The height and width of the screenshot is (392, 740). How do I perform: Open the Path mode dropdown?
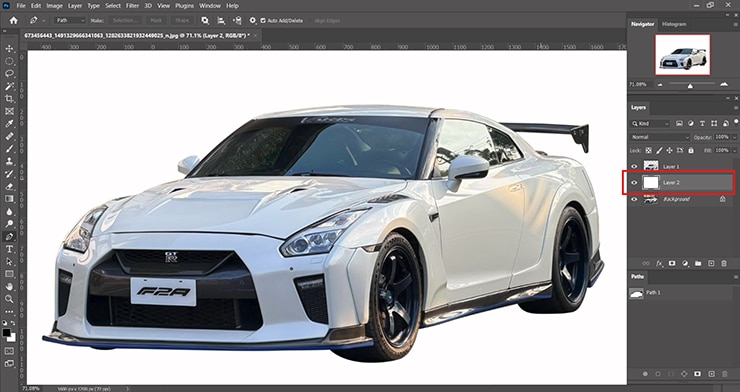click(x=70, y=20)
